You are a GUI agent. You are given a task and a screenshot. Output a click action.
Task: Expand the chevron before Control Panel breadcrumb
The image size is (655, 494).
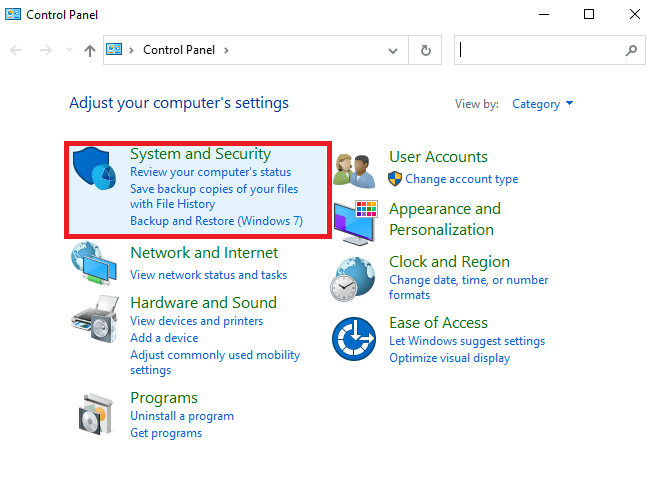tap(131, 51)
